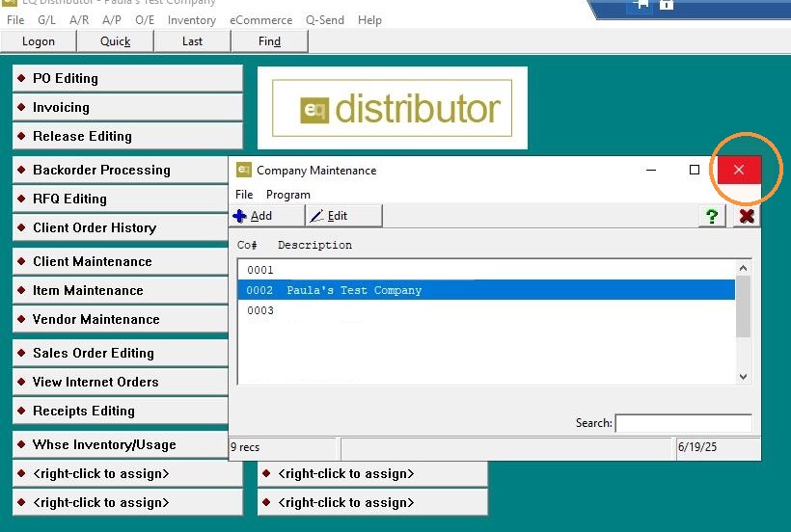This screenshot has height=532, width=791.
Task: Open RFQ Editing shortcut
Action: (x=120, y=199)
